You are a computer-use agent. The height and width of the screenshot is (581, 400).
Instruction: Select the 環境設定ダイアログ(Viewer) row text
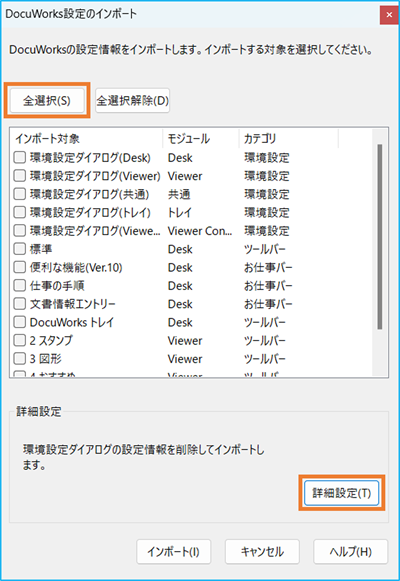95,176
